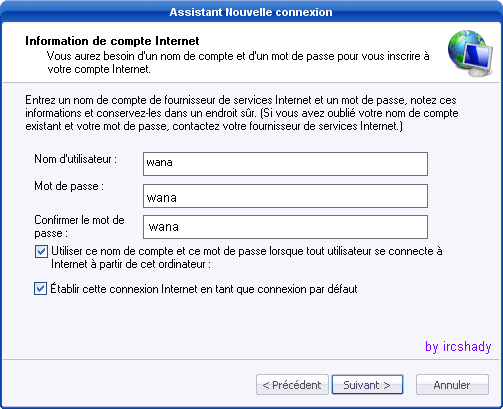
Task: Click the 'Nom d'utilisateur :' label
Action: (76, 159)
